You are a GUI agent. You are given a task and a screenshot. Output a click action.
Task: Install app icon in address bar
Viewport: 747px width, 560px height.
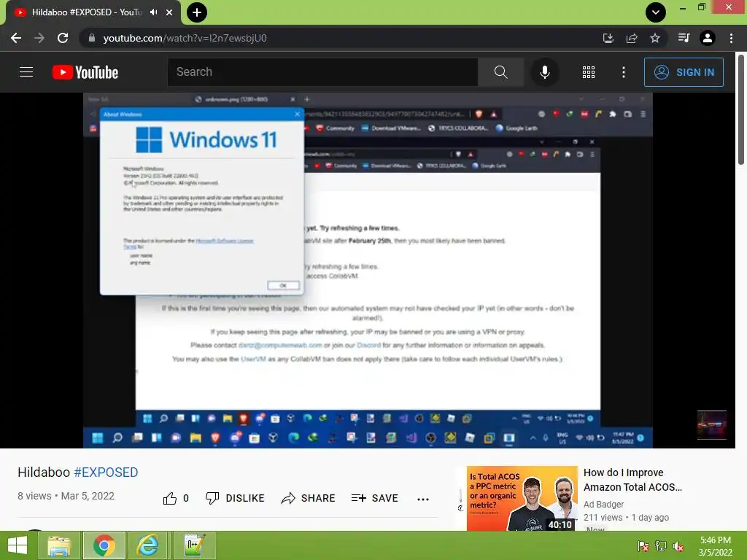pos(608,38)
